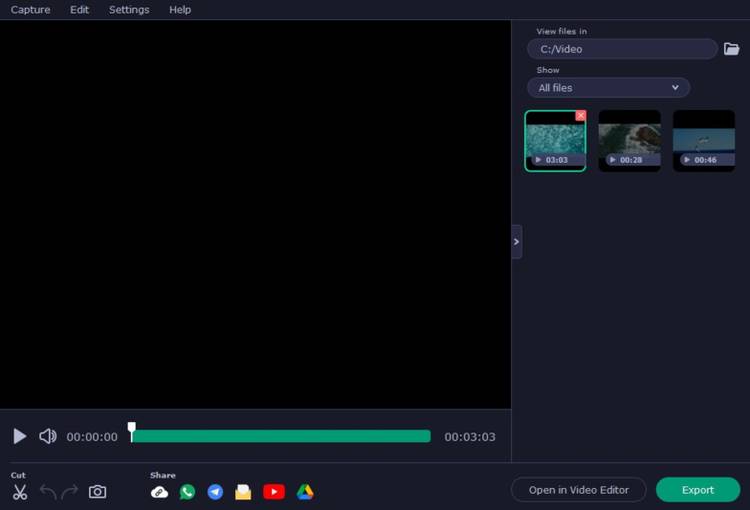Upload the video to Google Drive

pyautogui.click(x=305, y=492)
